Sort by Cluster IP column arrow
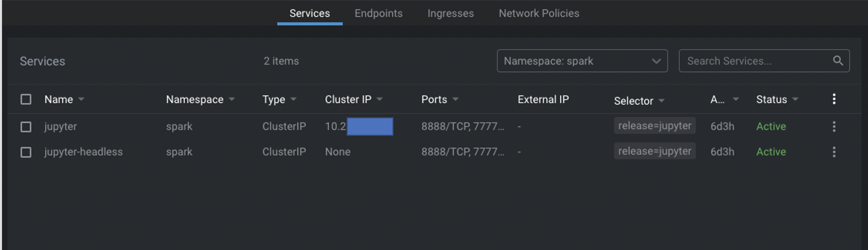 pos(380,100)
